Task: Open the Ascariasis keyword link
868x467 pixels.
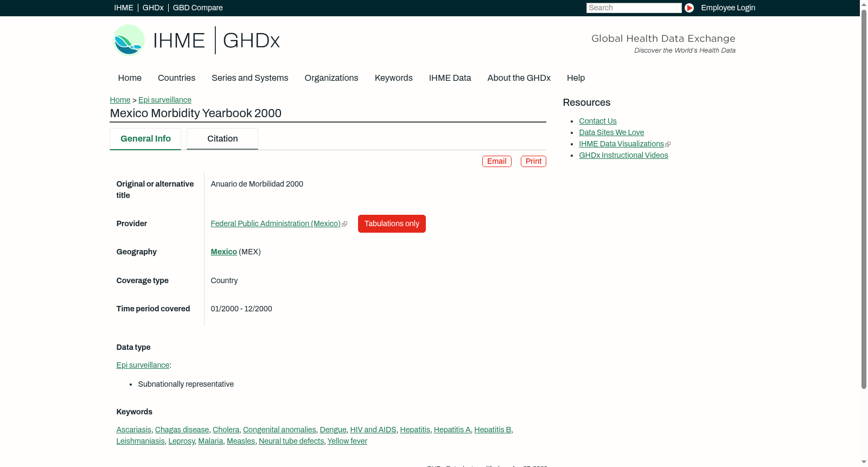Action: point(134,430)
